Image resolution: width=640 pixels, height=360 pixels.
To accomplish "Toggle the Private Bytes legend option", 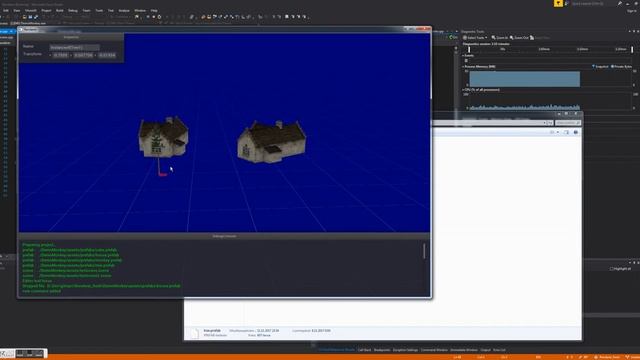I will pyautogui.click(x=621, y=67).
